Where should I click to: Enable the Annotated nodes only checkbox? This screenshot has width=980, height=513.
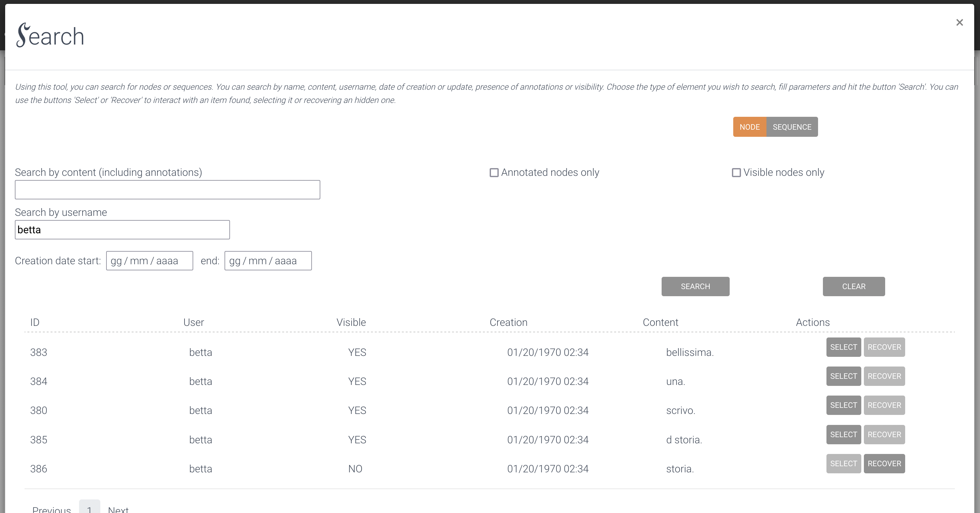tap(494, 173)
